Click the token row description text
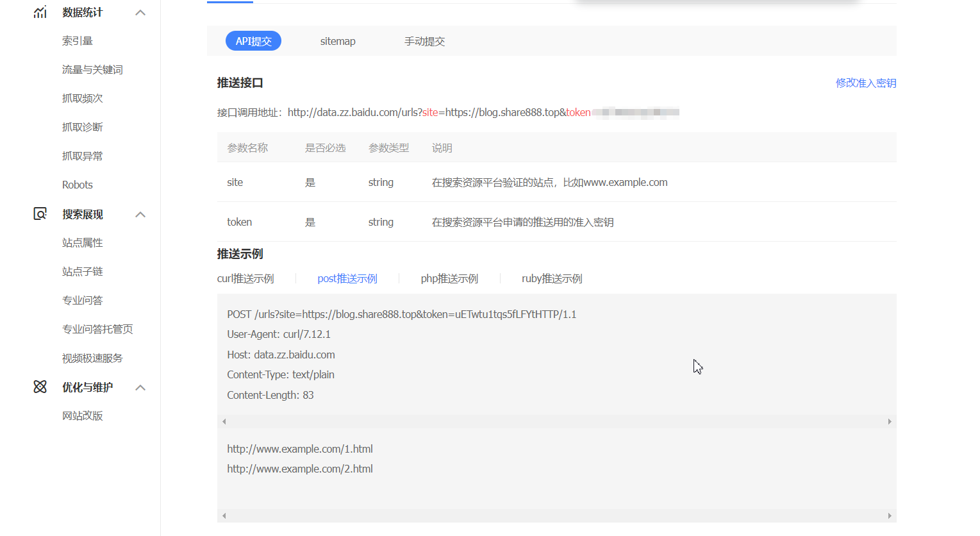The width and height of the screenshot is (980, 536). tap(523, 222)
